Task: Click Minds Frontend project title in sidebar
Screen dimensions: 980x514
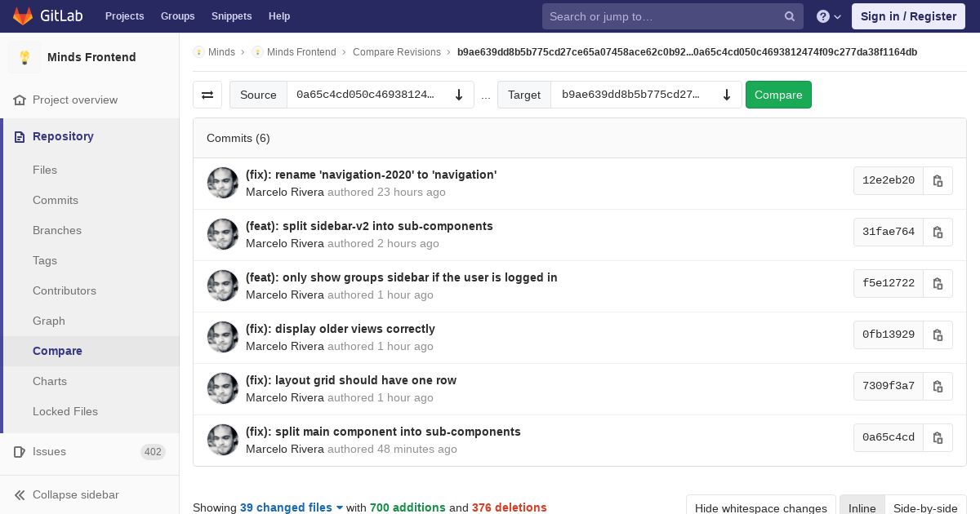Action: tap(91, 57)
